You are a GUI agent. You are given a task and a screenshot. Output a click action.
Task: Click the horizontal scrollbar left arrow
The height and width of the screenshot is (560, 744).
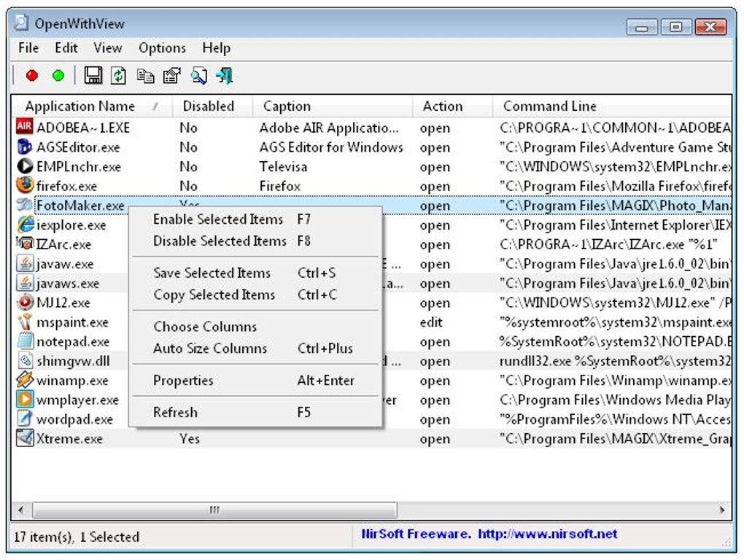pyautogui.click(x=20, y=510)
